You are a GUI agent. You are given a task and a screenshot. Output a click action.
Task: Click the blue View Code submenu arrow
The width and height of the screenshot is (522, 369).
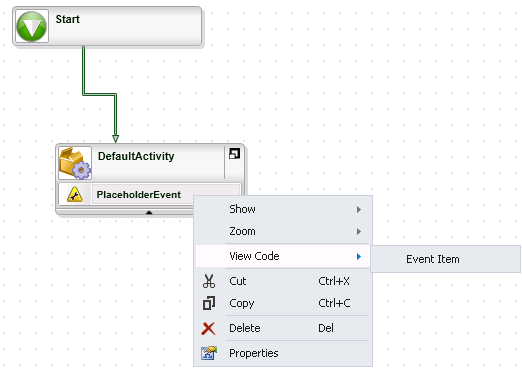coord(359,256)
